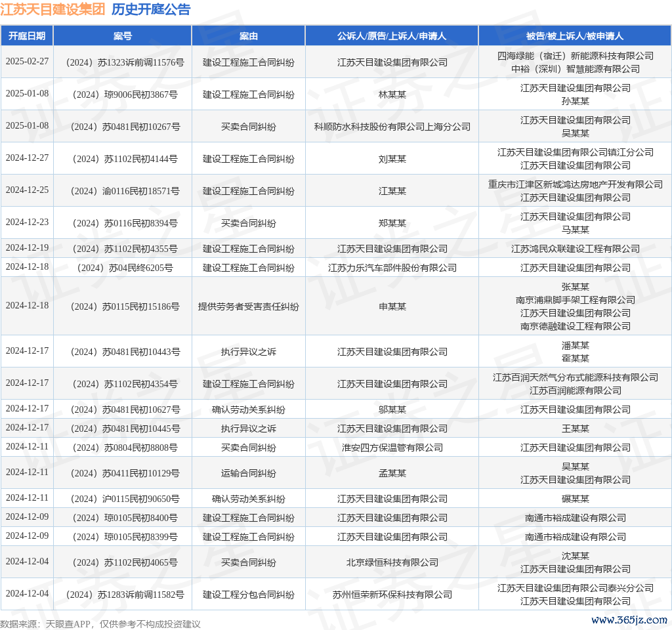The width and height of the screenshot is (672, 630).
Task: Click case number (2024)苏0481民初10445号
Action: coord(125,429)
